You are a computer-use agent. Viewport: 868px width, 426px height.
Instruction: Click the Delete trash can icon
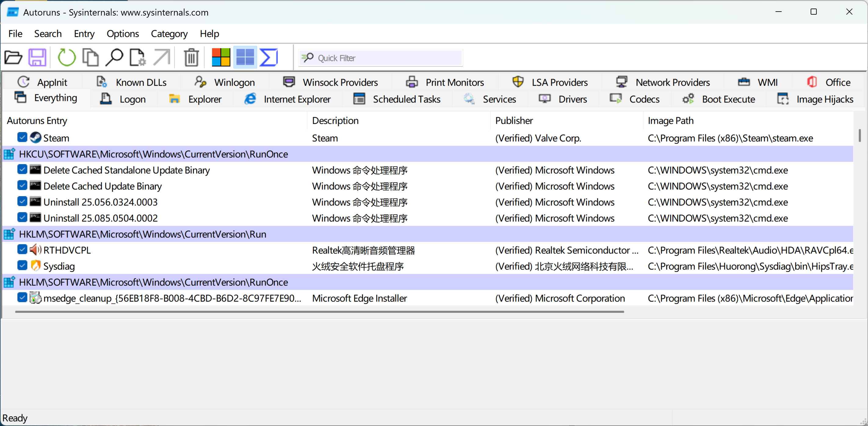coord(191,58)
